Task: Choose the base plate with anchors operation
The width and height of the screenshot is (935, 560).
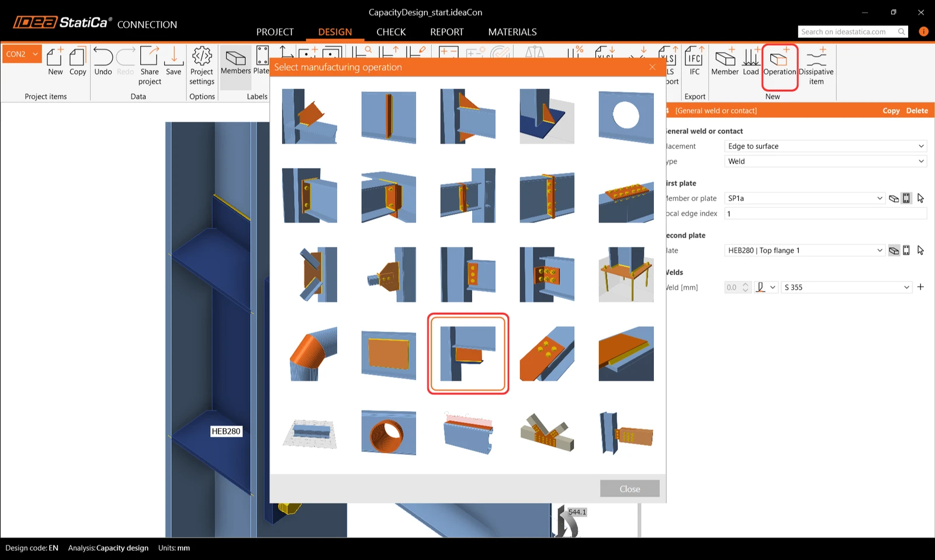Action: point(626,274)
